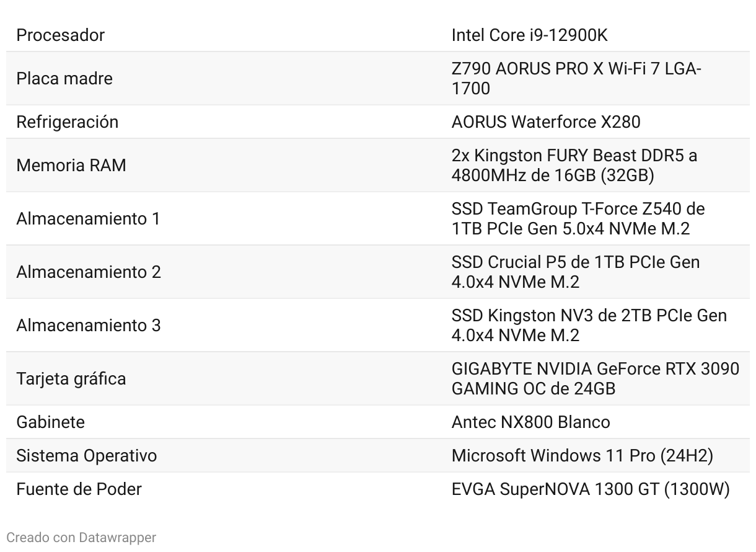
Task: Click the "Memoria RAM" row label
Action: (71, 166)
